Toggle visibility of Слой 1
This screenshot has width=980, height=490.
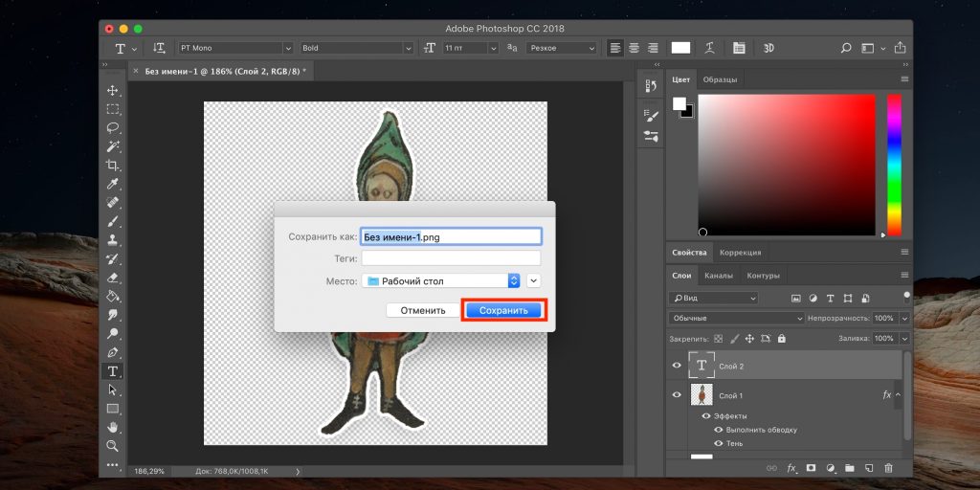678,395
